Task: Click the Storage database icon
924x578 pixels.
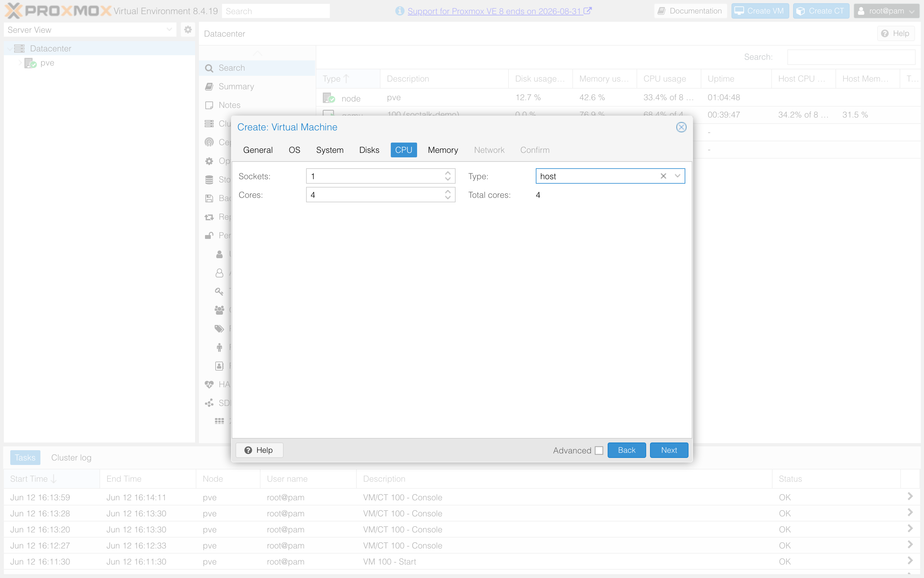Action: [209, 180]
